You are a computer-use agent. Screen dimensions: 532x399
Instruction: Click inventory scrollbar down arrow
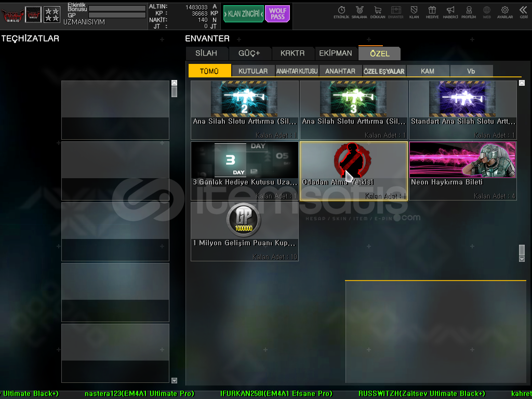[522, 259]
